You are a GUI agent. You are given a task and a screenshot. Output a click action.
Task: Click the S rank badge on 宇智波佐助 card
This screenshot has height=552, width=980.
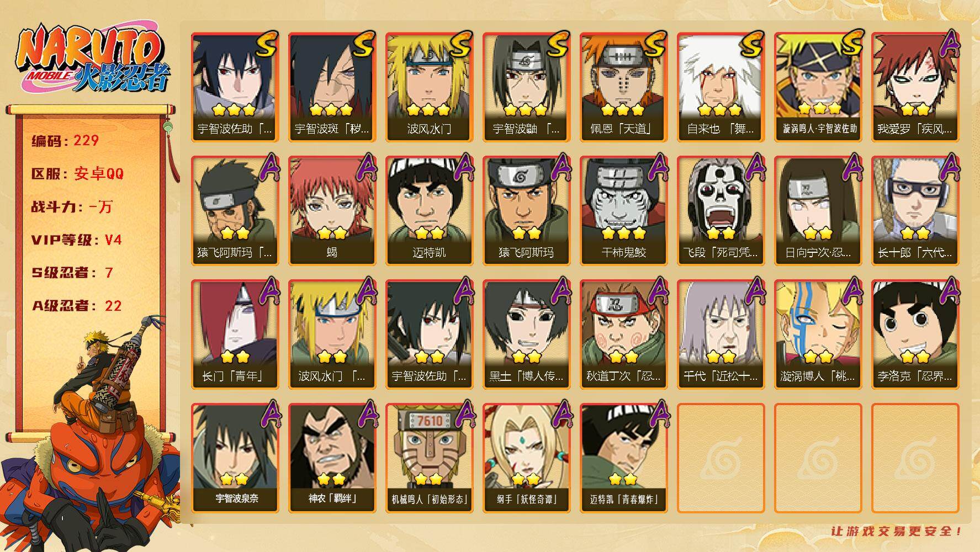click(266, 44)
